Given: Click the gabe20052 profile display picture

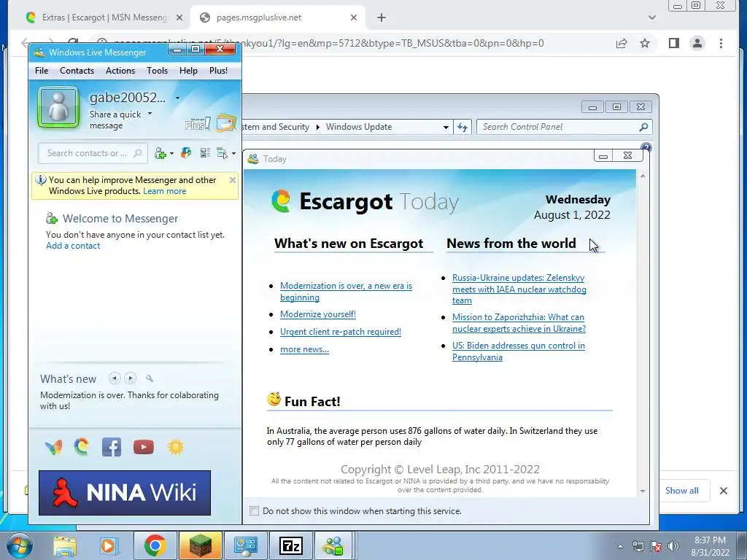Looking at the screenshot, I should (x=58, y=107).
